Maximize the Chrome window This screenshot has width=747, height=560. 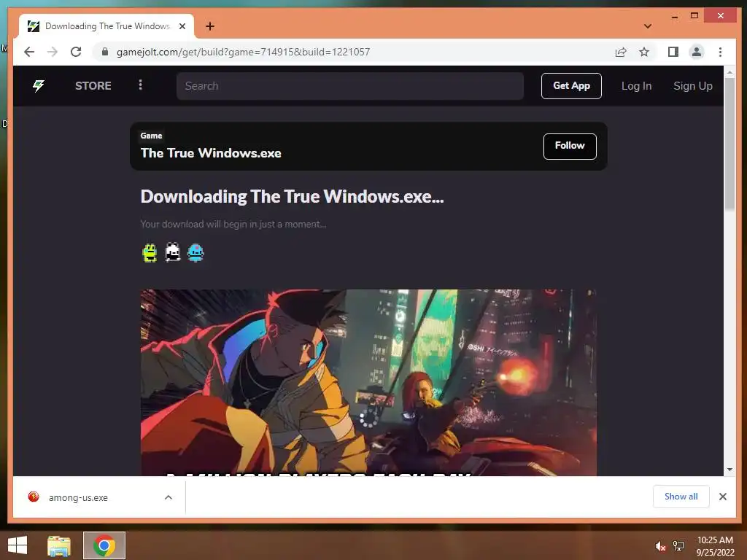pos(694,16)
